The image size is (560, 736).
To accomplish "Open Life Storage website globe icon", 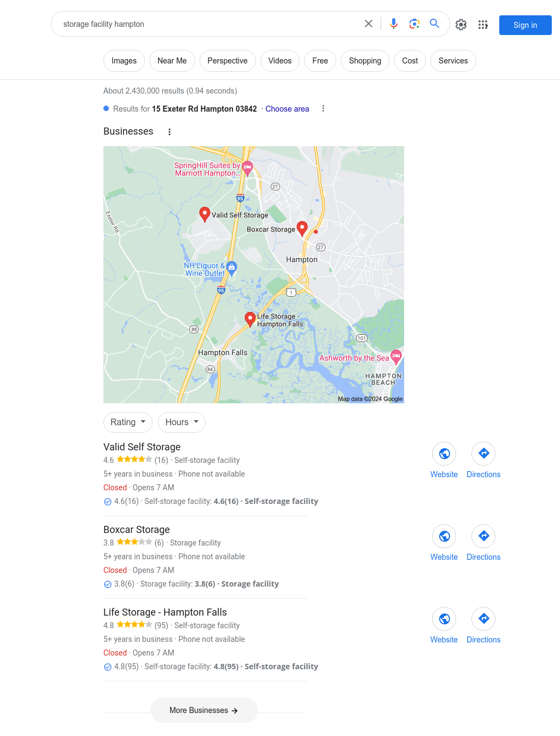I will [x=444, y=619].
